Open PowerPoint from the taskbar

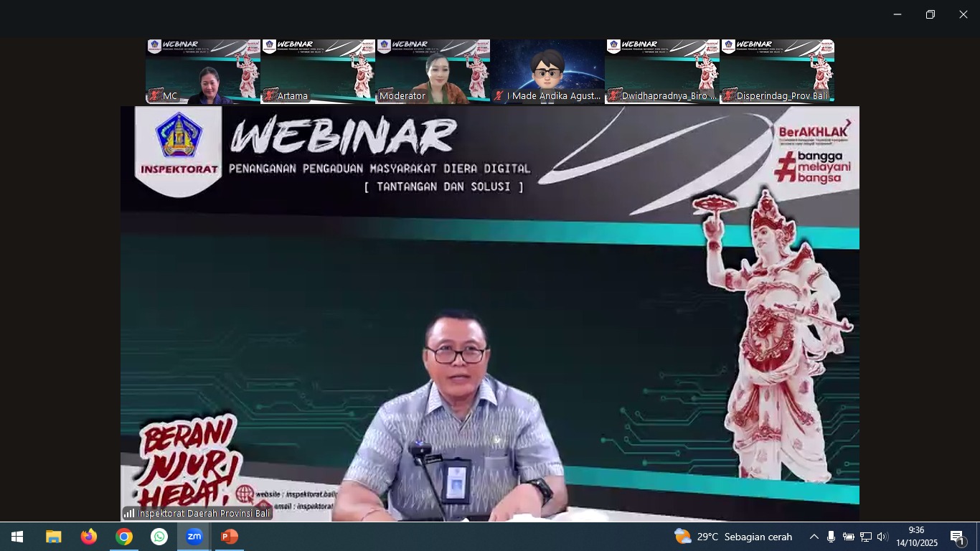[229, 537]
